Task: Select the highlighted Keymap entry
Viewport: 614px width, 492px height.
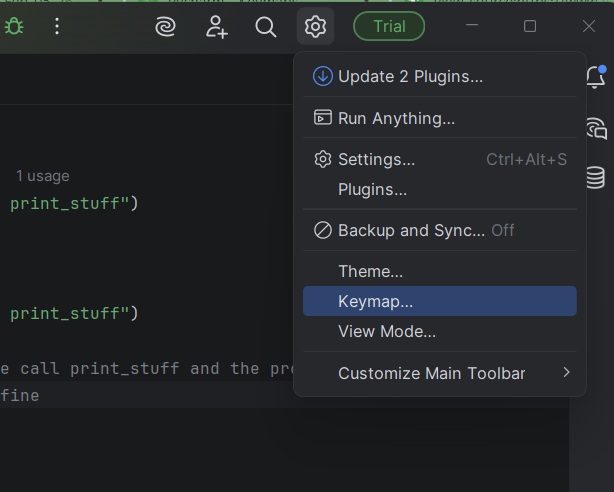Action: [375, 301]
